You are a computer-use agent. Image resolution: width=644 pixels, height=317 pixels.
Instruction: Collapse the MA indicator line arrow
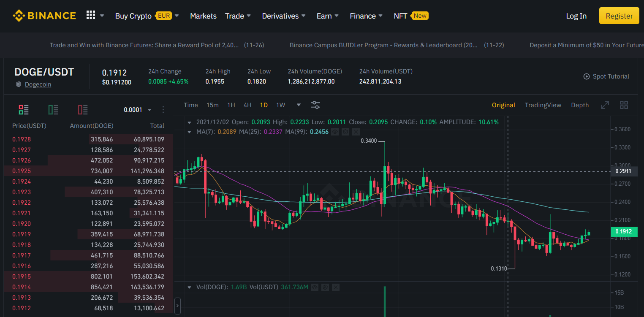coord(190,132)
